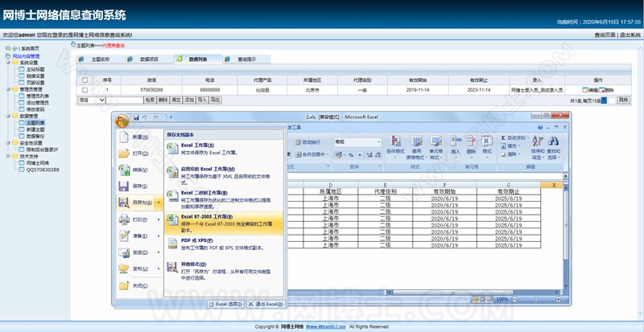Save as 启用宏的 Excel 工作簿 format
The image size is (644, 332).
[224, 175]
